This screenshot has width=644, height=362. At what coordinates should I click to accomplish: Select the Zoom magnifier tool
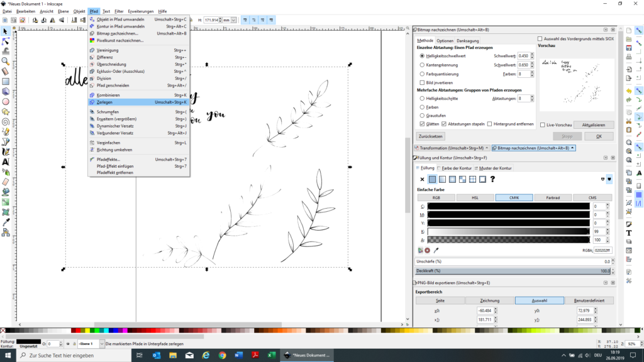point(6,61)
